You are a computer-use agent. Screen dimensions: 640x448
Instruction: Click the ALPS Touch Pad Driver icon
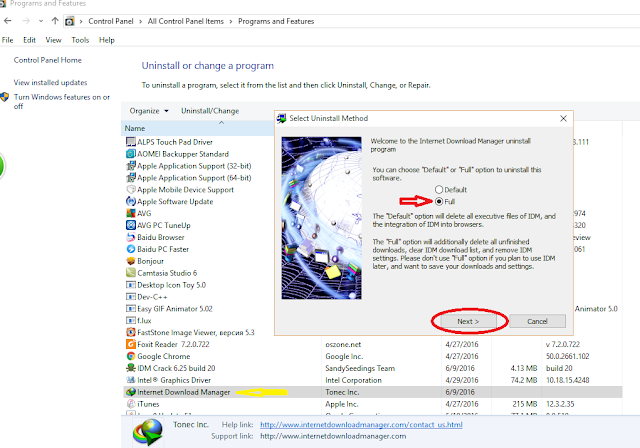tap(131, 142)
